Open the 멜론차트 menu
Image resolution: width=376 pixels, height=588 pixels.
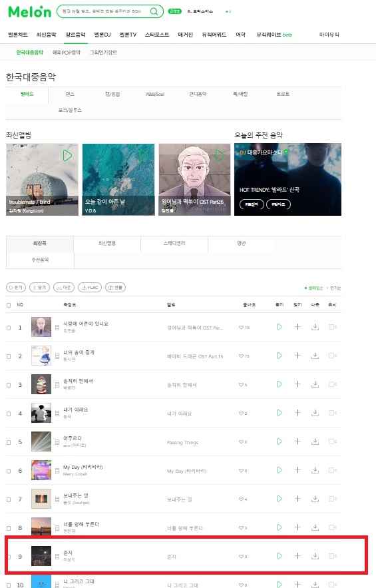coord(17,35)
